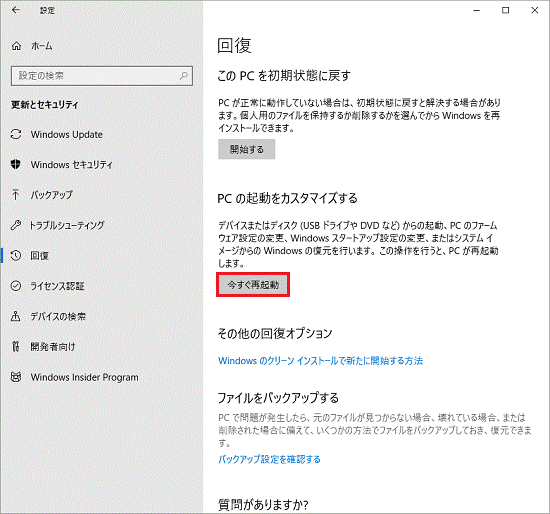Click the 今すぐ再起動 button
This screenshot has height=514, width=550.
(x=253, y=285)
